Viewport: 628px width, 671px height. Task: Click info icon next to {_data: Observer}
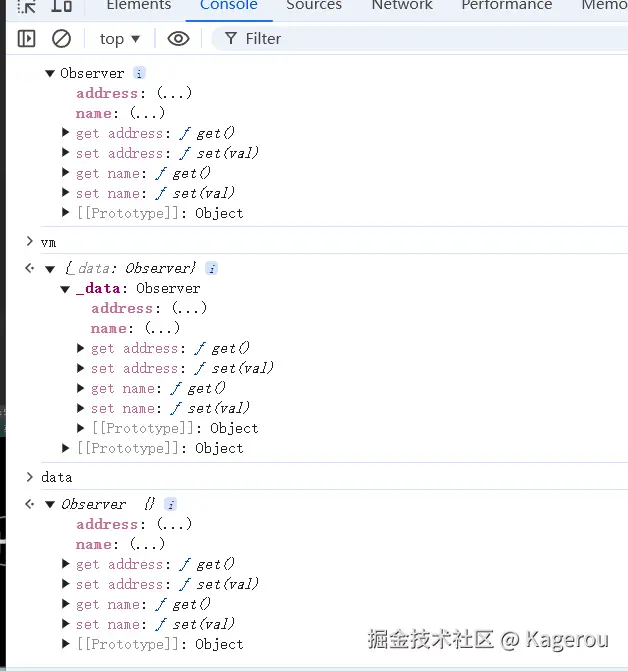point(211,268)
